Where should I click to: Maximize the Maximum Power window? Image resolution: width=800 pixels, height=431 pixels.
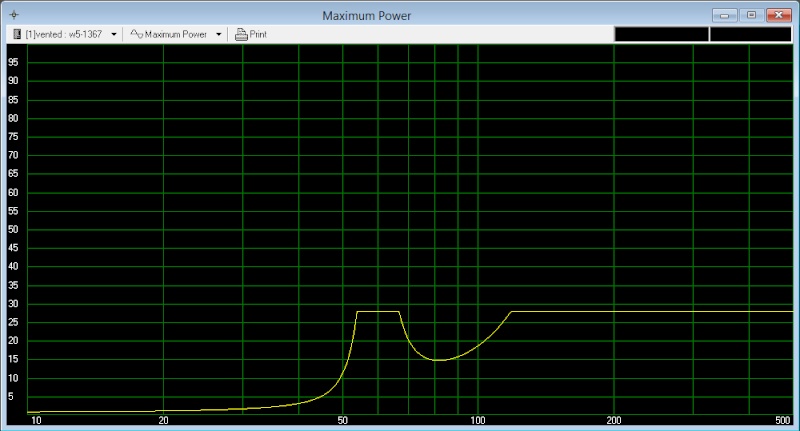click(751, 15)
